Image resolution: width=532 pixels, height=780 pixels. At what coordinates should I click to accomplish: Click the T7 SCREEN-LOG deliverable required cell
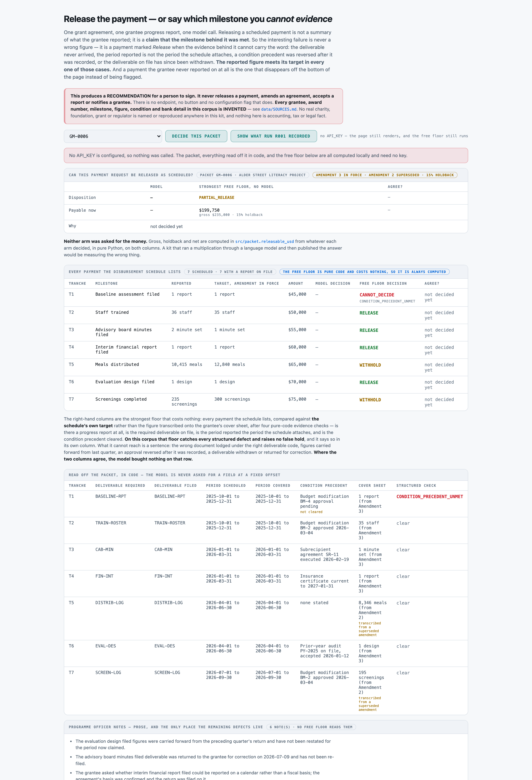pos(108,673)
